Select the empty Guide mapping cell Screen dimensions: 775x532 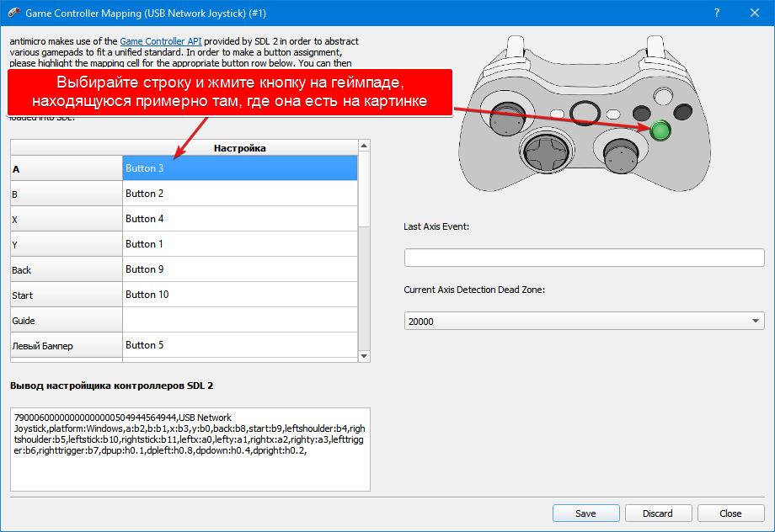(240, 320)
